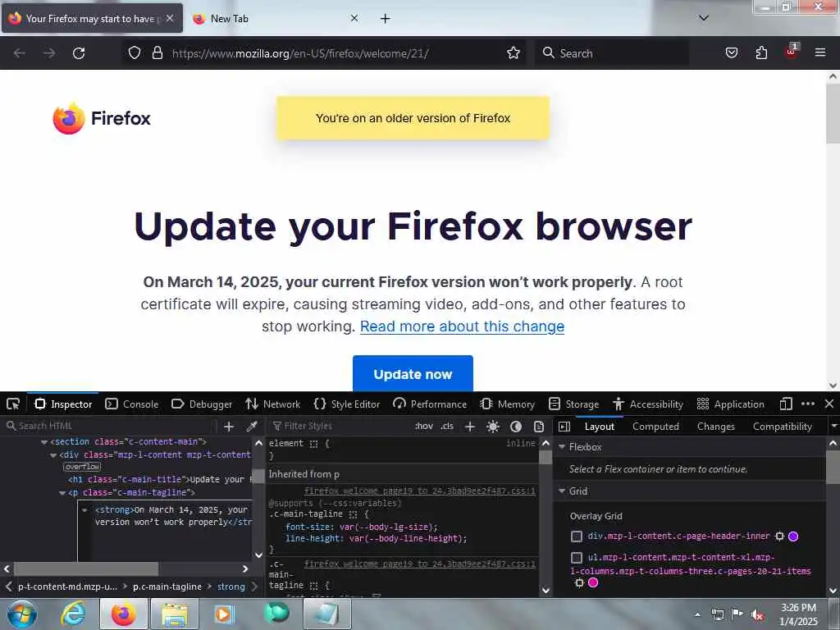Go back to the previous page
Screen dimensions: 840x630
[x=20, y=53]
